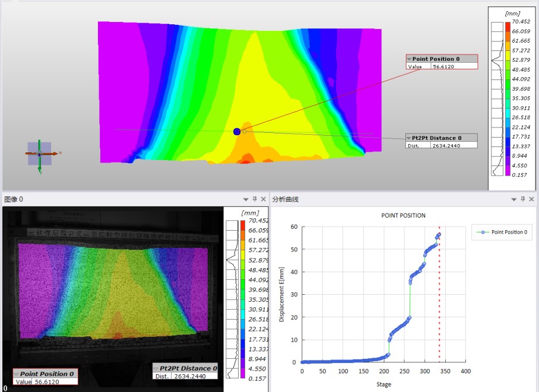The width and height of the screenshot is (539, 392).
Task: Click the XYZ coordinate axis triad
Action: 40,154
